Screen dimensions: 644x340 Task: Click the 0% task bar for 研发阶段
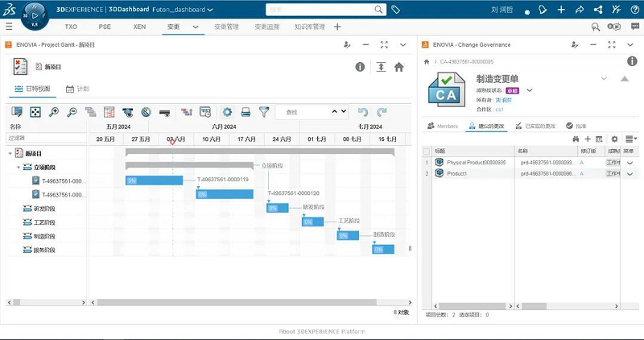277,208
